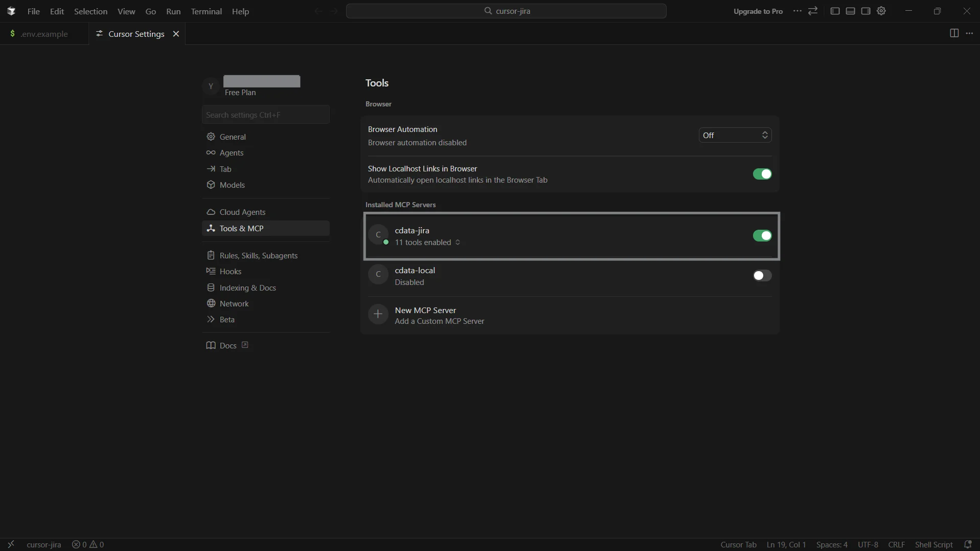Click the Search settings input field
Screen dimensions: 980x551
pyautogui.click(x=265, y=115)
